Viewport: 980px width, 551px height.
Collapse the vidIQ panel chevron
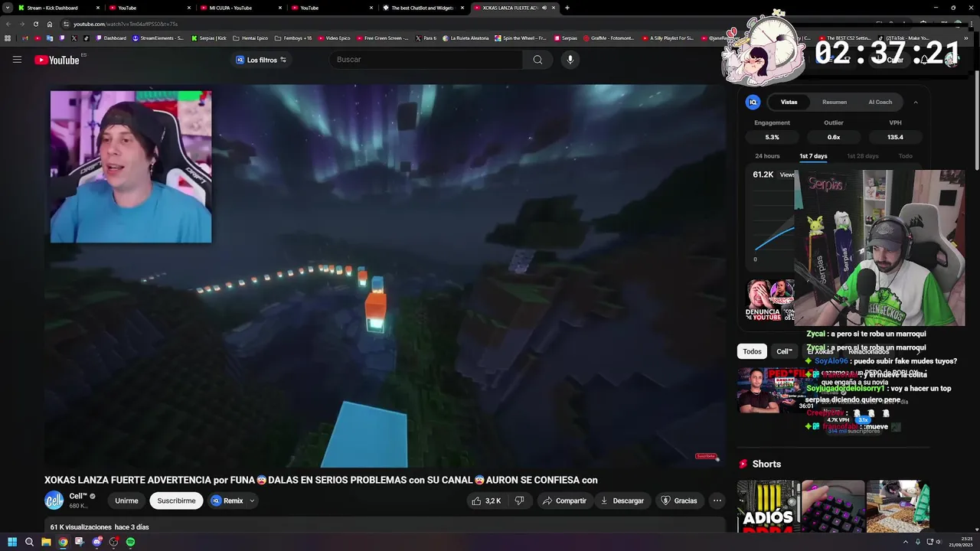coord(915,102)
